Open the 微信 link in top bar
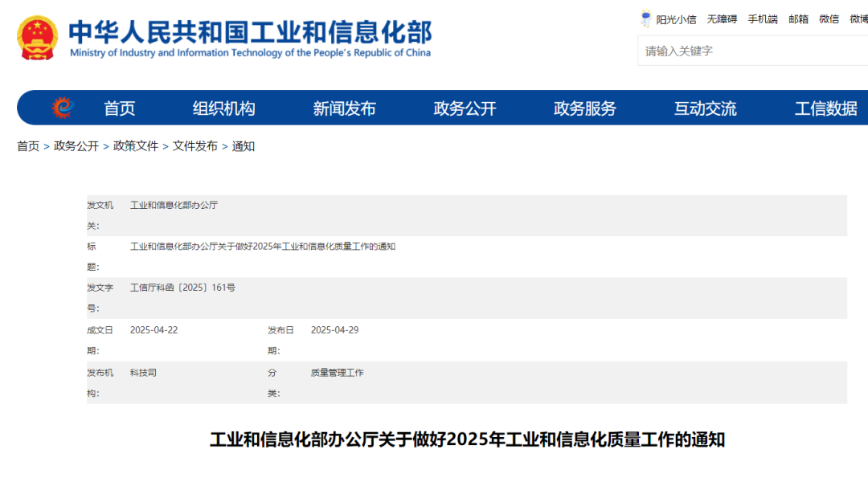This screenshot has width=868, height=482. point(829,19)
